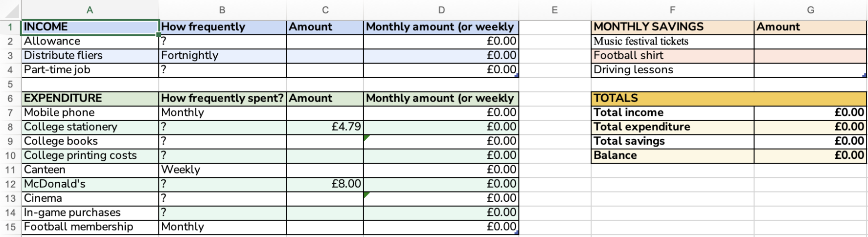Select the Total income value cell
The width and height of the screenshot is (868, 237).
pyautogui.click(x=810, y=112)
